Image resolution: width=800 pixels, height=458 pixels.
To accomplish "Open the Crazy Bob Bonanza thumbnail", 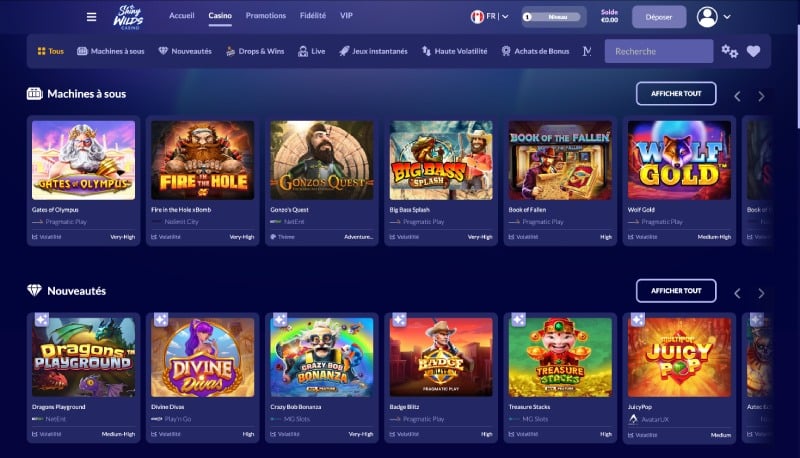I will tap(322, 358).
